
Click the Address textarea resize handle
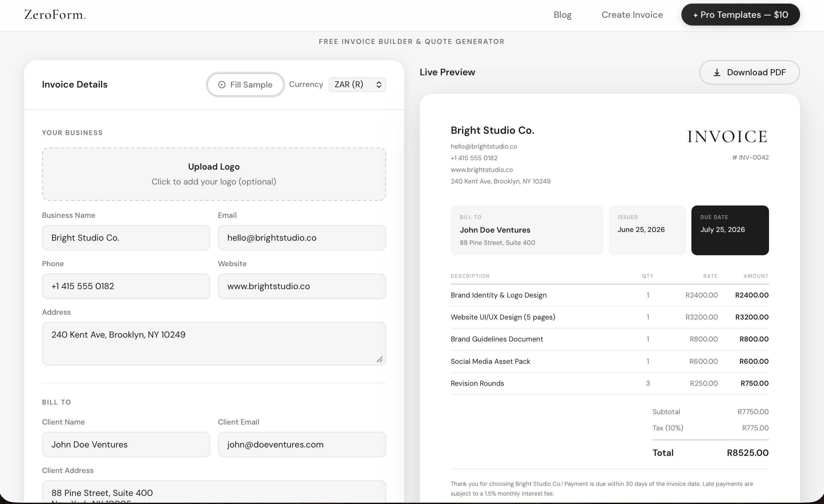[380, 359]
